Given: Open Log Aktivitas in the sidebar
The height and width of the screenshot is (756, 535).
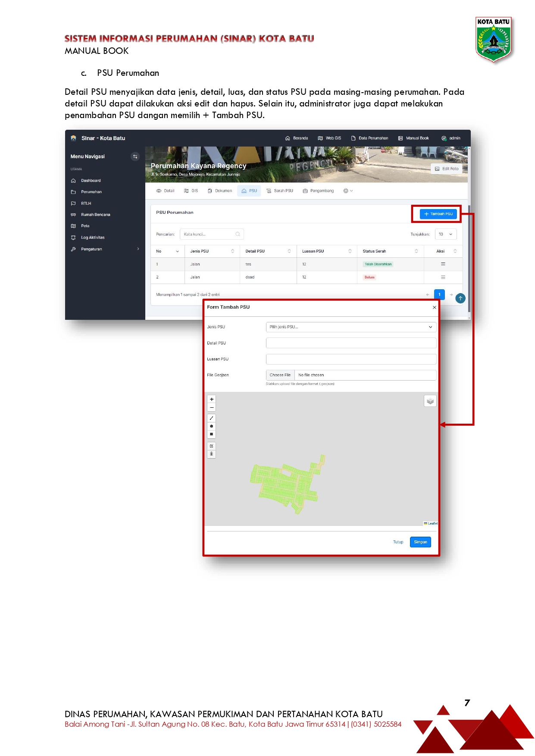Looking at the screenshot, I should point(93,237).
